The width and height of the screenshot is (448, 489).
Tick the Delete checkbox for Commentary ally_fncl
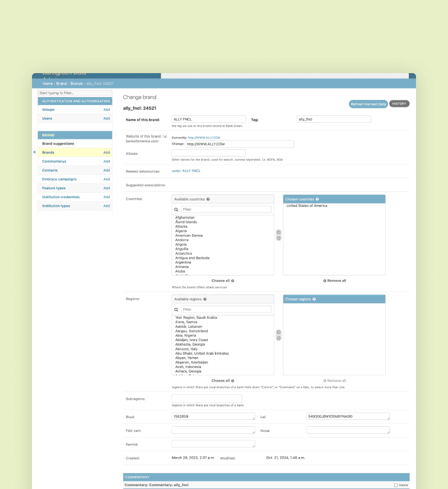click(x=395, y=485)
